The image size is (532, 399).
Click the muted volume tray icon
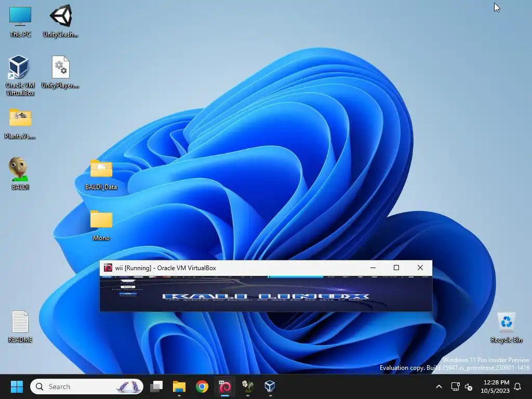tap(469, 387)
